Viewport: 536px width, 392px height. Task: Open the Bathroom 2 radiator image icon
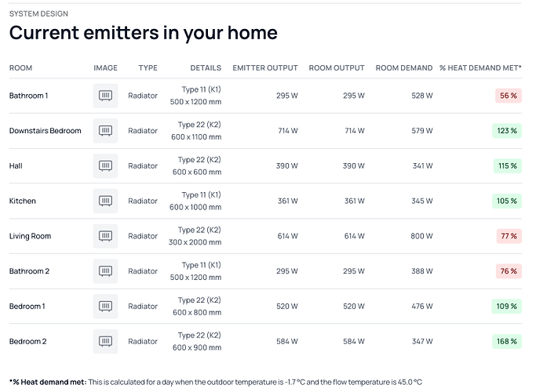[x=105, y=271]
